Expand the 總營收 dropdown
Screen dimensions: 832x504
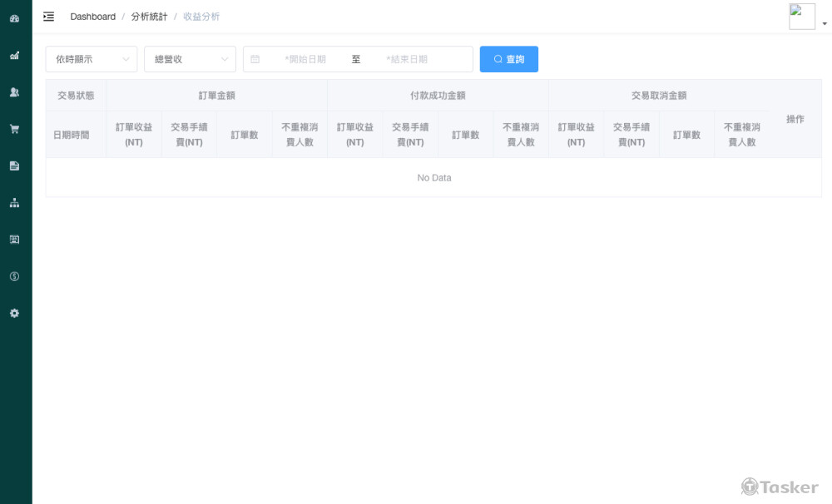pyautogui.click(x=190, y=59)
